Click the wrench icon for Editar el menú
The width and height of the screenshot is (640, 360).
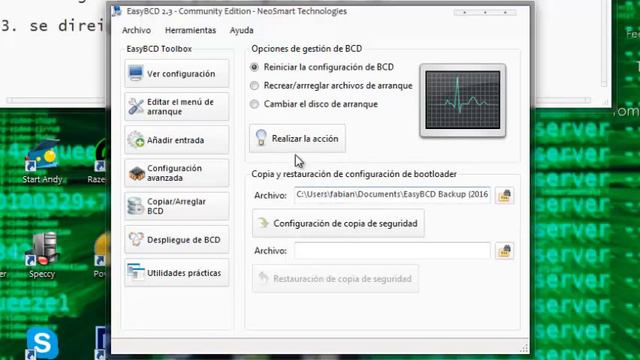(136, 107)
